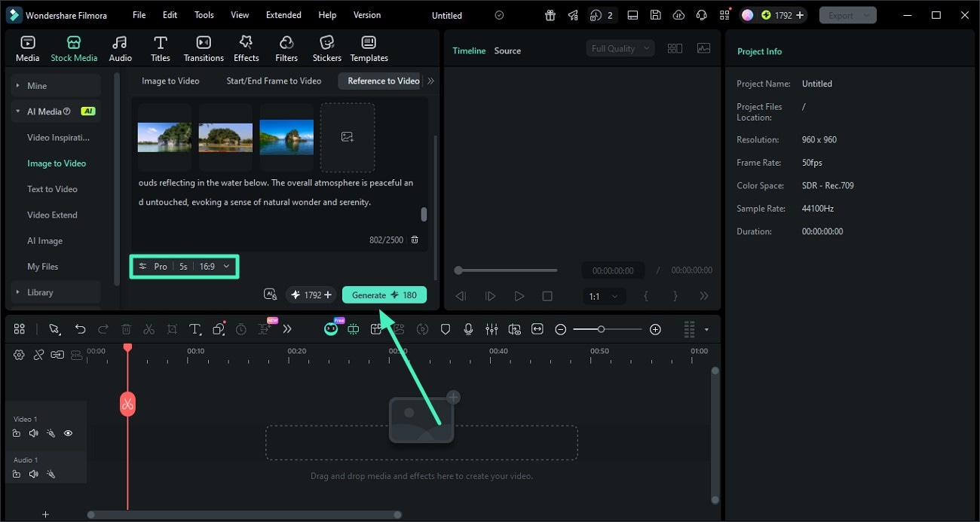980x522 pixels.
Task: Select the Audio panel icon
Action: pyautogui.click(x=120, y=47)
